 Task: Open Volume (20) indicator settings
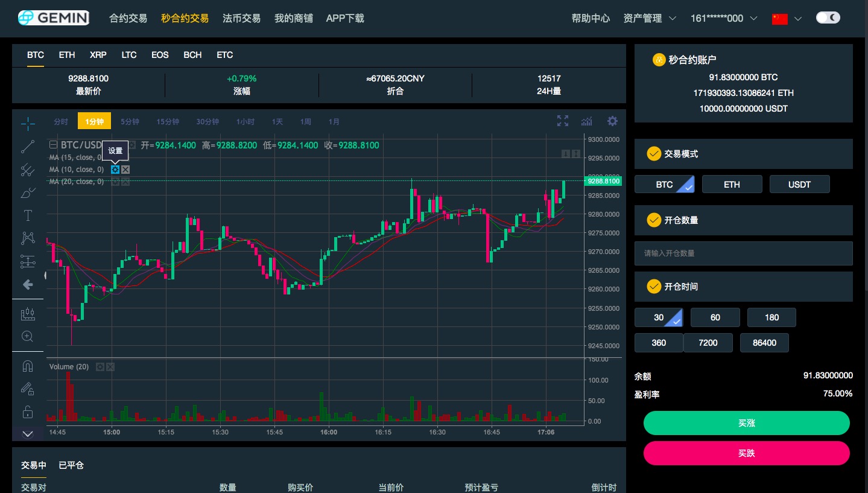click(x=100, y=367)
